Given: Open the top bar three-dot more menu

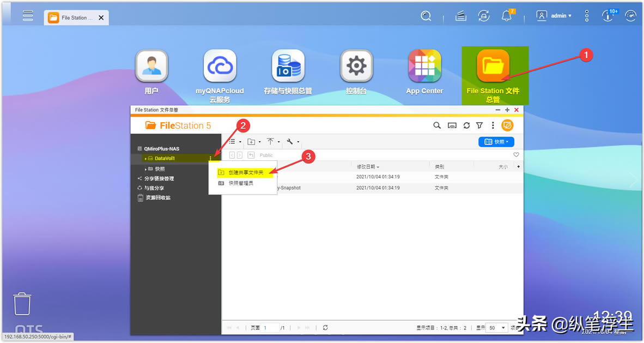Looking at the screenshot, I should [586, 16].
